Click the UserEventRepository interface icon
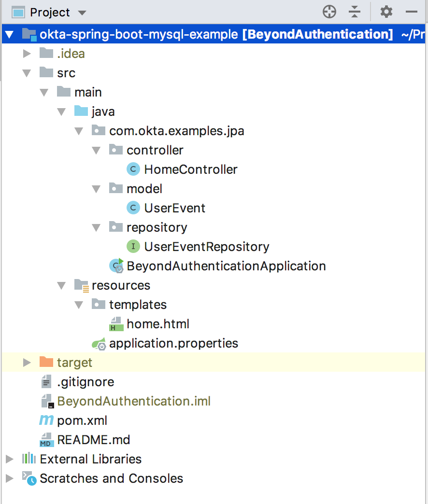 pos(133,247)
